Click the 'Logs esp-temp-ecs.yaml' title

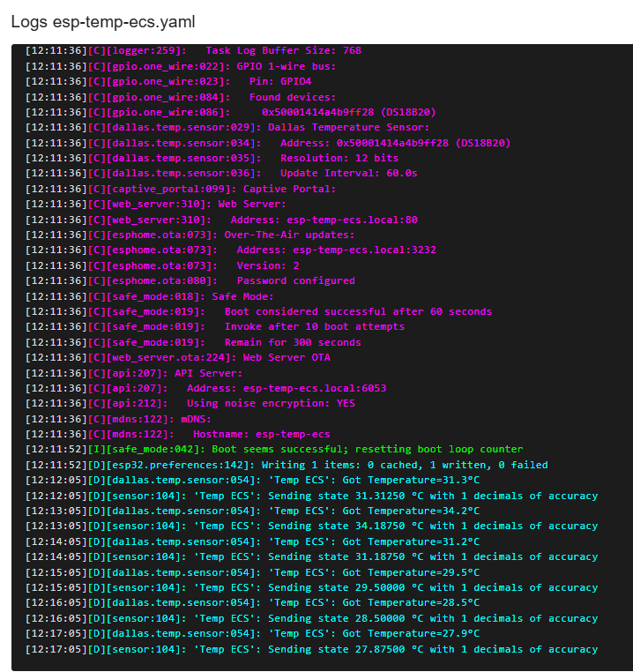[x=103, y=22]
